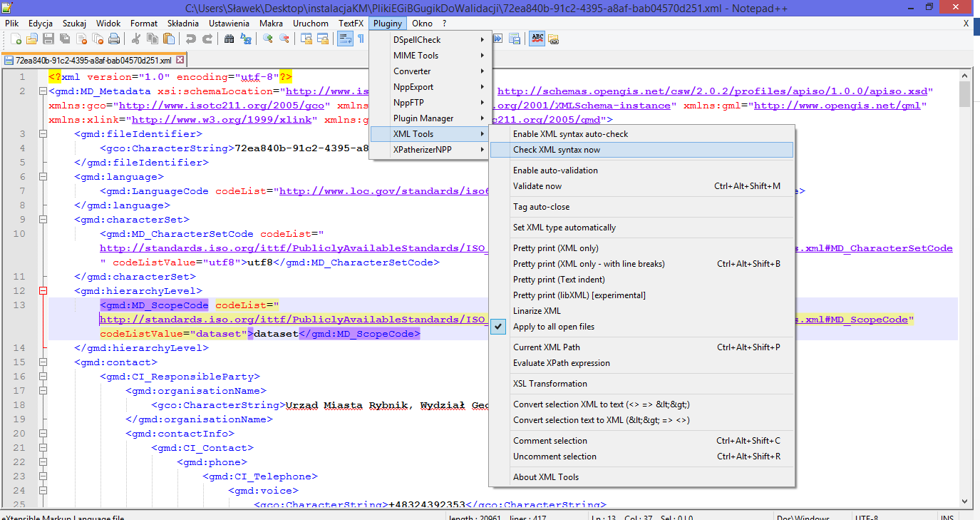Click the Close document toolbar icon
This screenshot has height=520, width=980.
81,39
